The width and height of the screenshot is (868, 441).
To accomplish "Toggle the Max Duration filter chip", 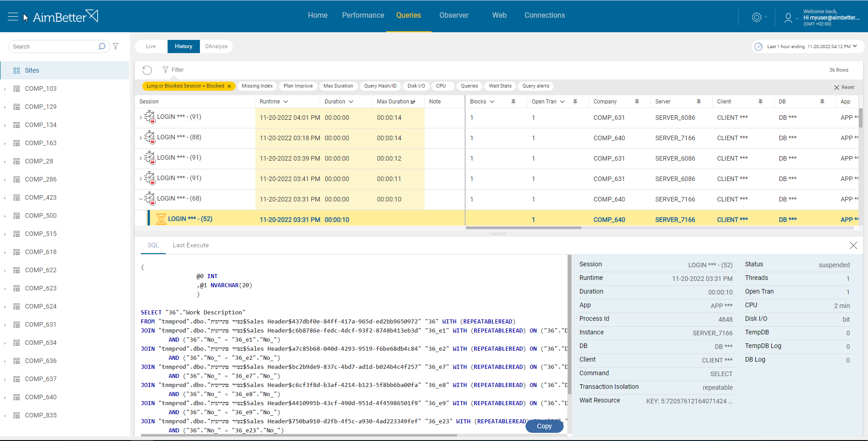I will click(x=338, y=86).
